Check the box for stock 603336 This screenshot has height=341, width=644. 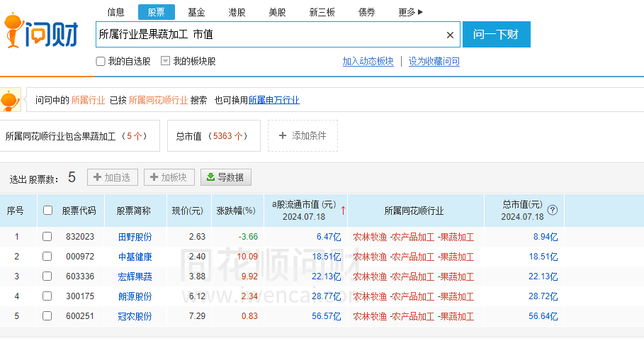pos(47,276)
